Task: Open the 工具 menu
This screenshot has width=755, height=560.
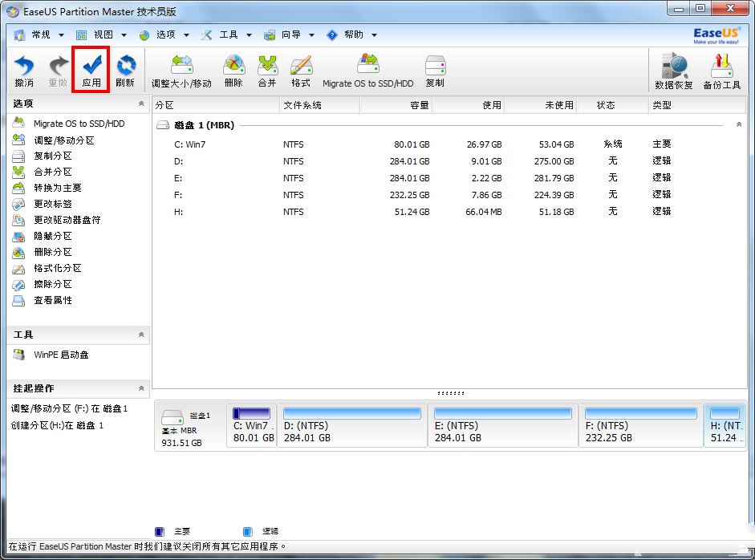Action: coord(227,34)
